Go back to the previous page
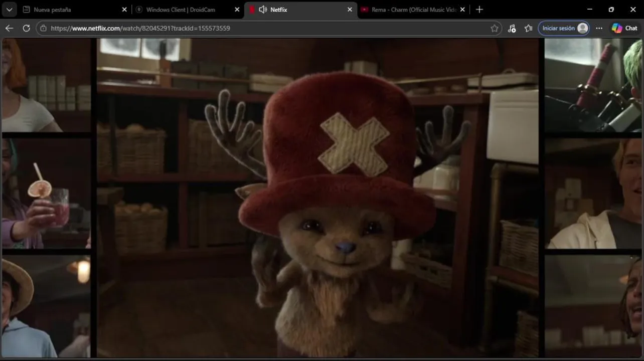 (x=9, y=28)
